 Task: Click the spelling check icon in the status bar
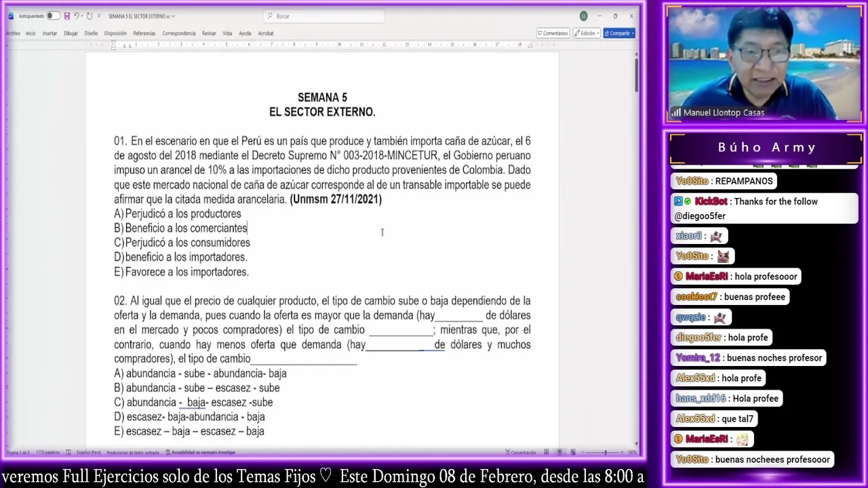[68, 452]
